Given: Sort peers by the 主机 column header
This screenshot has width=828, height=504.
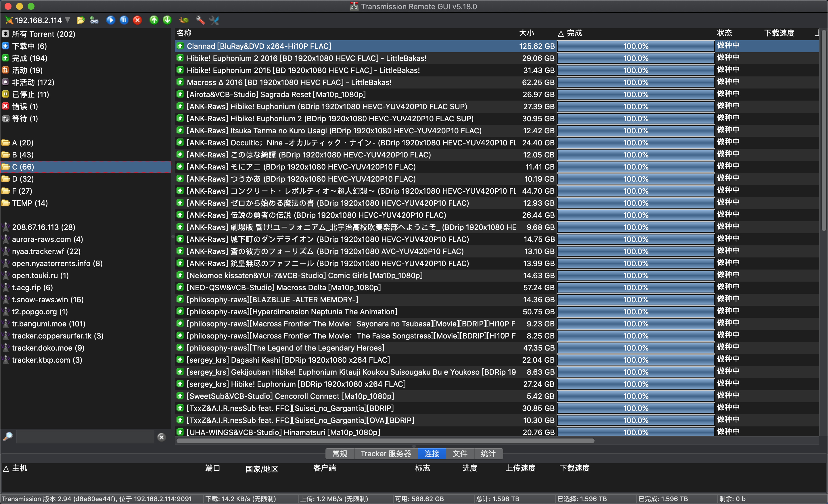Looking at the screenshot, I should (20, 468).
